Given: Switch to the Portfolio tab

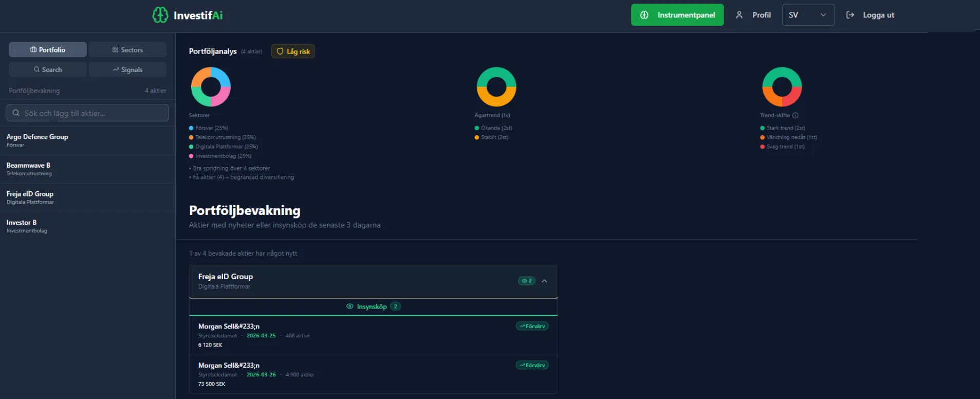Looking at the screenshot, I should [x=48, y=49].
